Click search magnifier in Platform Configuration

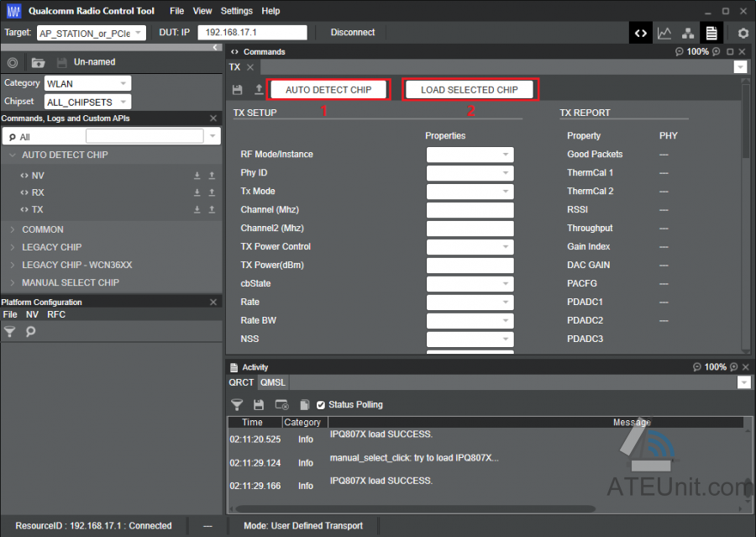(x=30, y=331)
